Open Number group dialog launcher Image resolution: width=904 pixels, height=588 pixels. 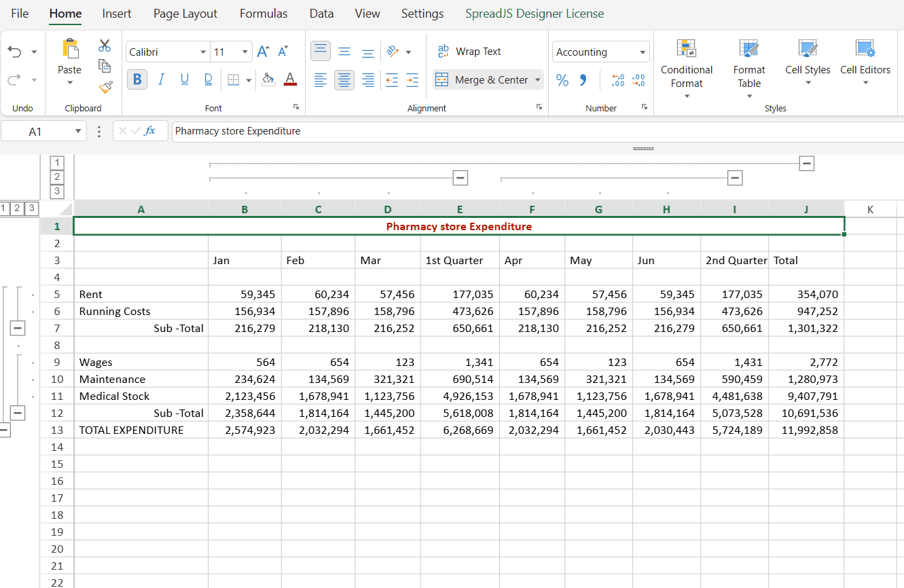[645, 107]
